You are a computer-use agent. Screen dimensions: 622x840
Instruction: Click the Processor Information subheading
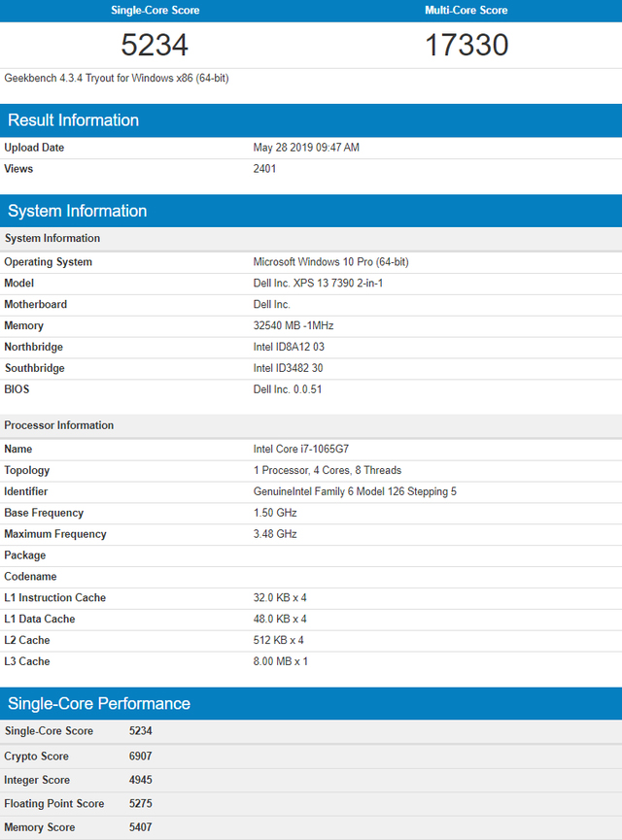59,425
